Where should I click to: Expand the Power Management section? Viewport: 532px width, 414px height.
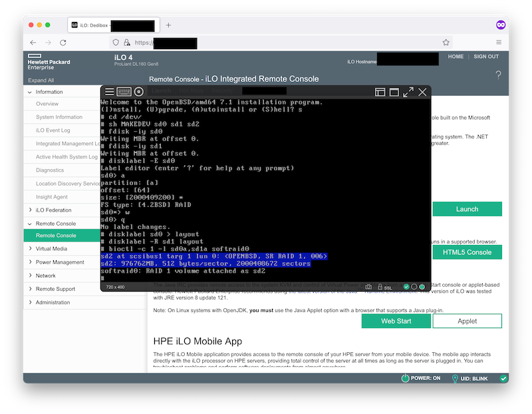tap(30, 262)
